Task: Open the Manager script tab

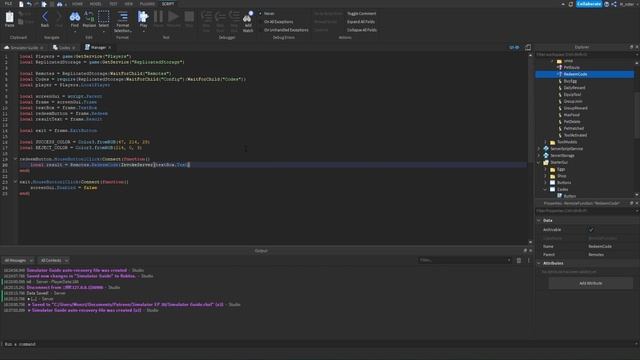Action: (x=98, y=47)
